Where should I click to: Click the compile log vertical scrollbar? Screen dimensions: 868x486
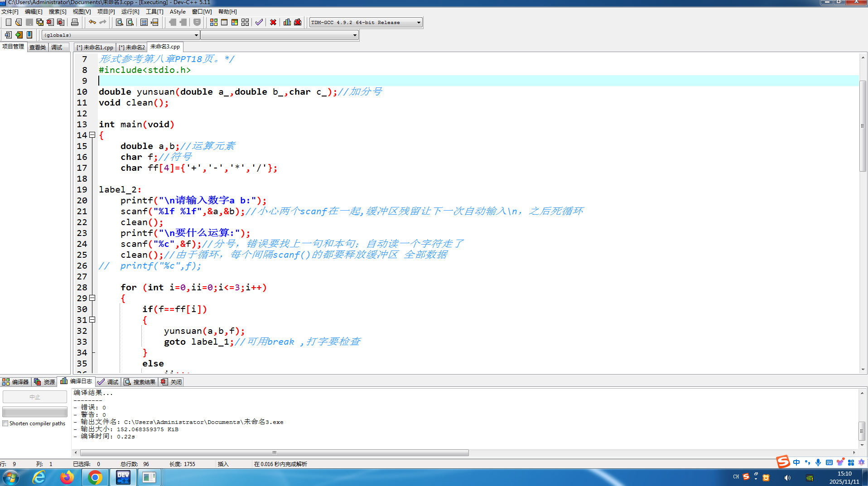tap(862, 431)
